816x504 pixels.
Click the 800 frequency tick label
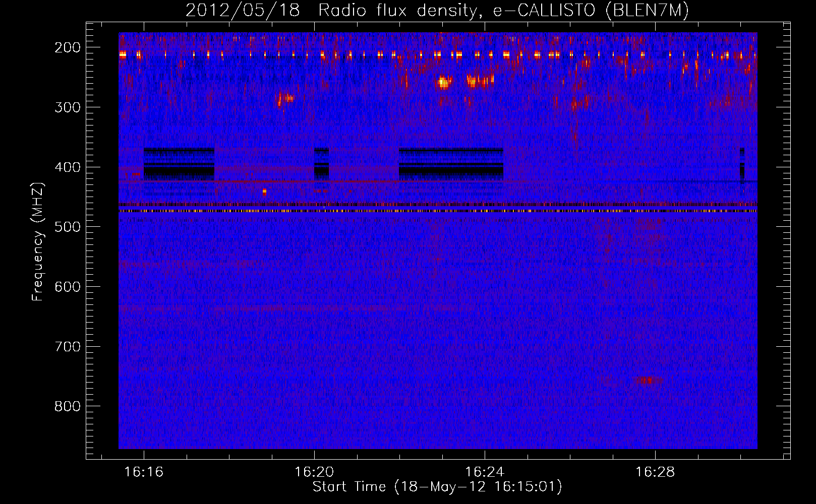click(68, 407)
